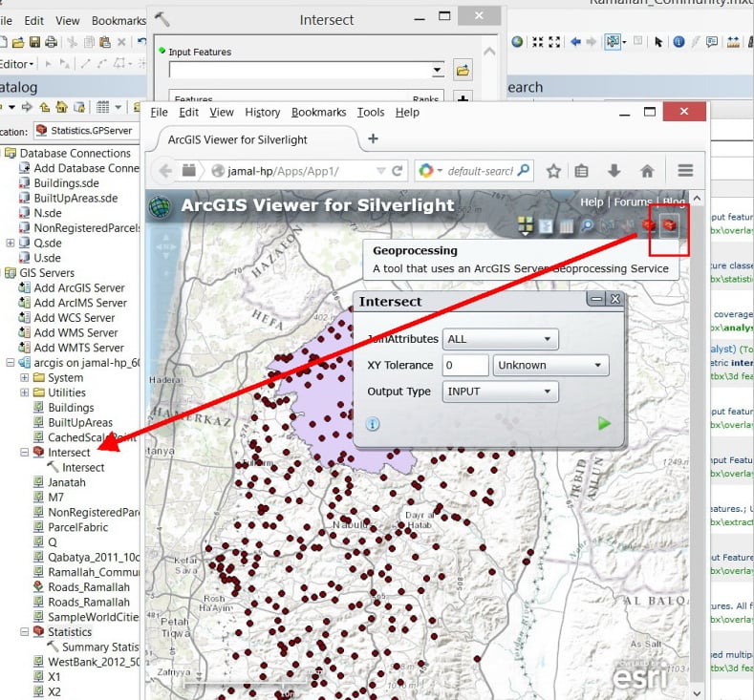Open the JoinAttributes ALL dropdown
754x700 pixels.
500,339
